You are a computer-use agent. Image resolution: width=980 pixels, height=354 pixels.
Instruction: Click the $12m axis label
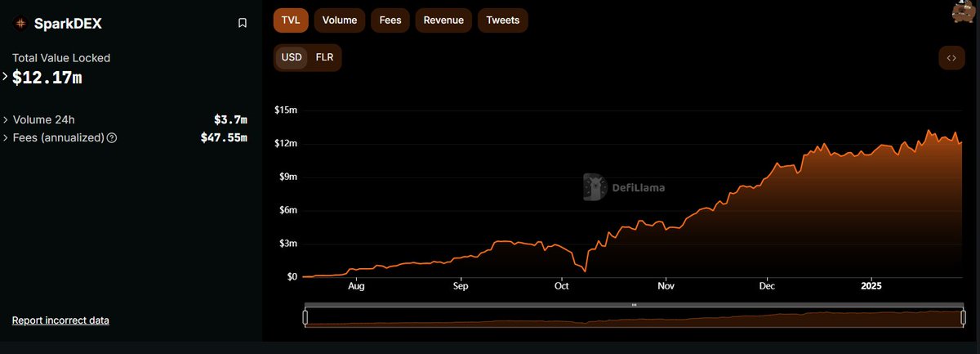click(x=285, y=143)
